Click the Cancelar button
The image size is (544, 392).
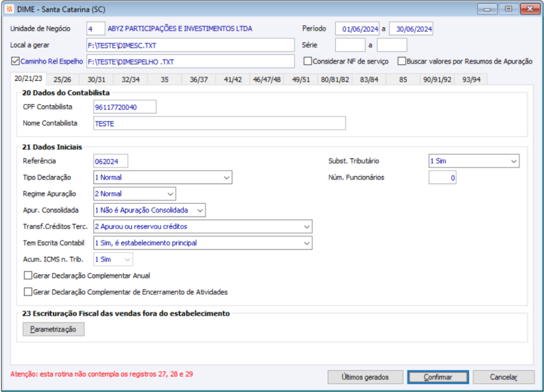pos(503,377)
